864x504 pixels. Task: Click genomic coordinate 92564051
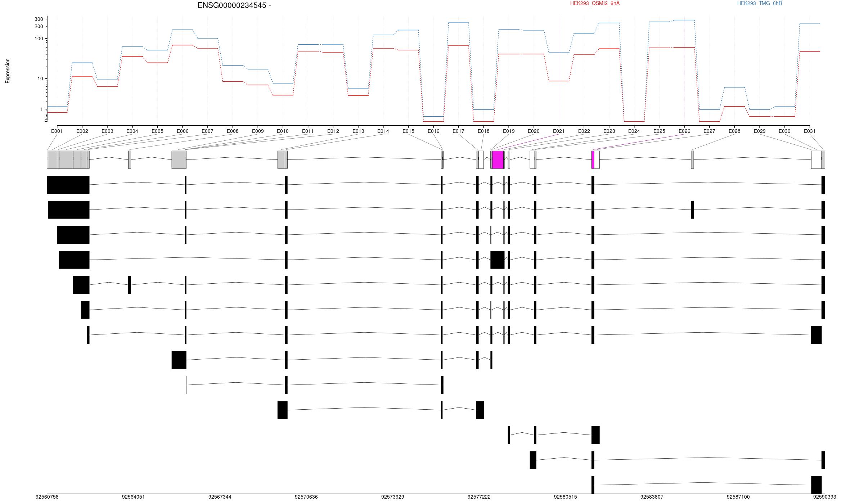[133, 497]
